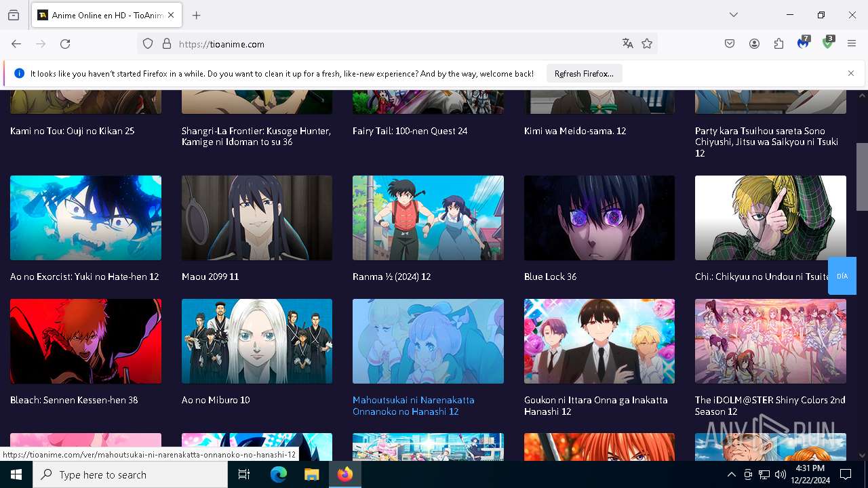
Task: Select the Goukon ni Ittara Onna thumbnail
Action: [x=599, y=341]
